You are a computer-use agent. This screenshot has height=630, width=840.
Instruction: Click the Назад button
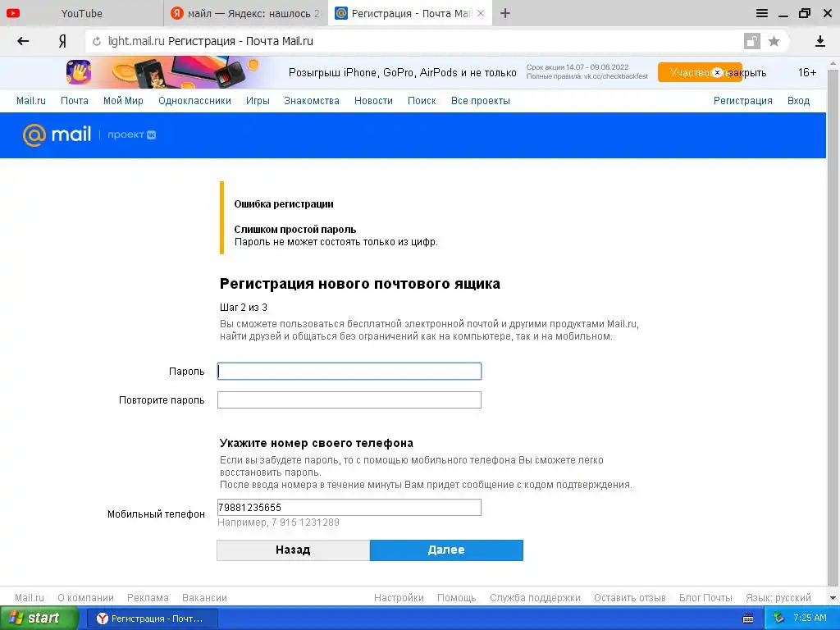293,550
